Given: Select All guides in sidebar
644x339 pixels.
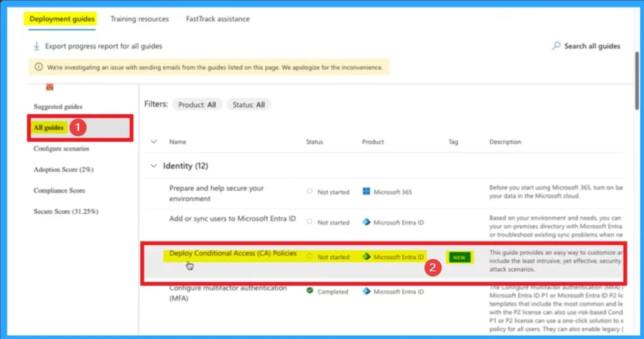Looking at the screenshot, I should [x=48, y=128].
